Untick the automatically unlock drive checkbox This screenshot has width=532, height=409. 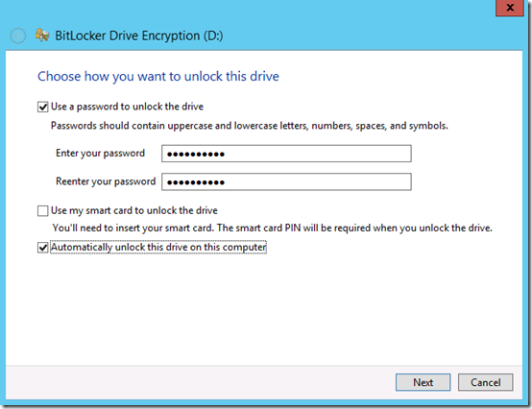43,248
